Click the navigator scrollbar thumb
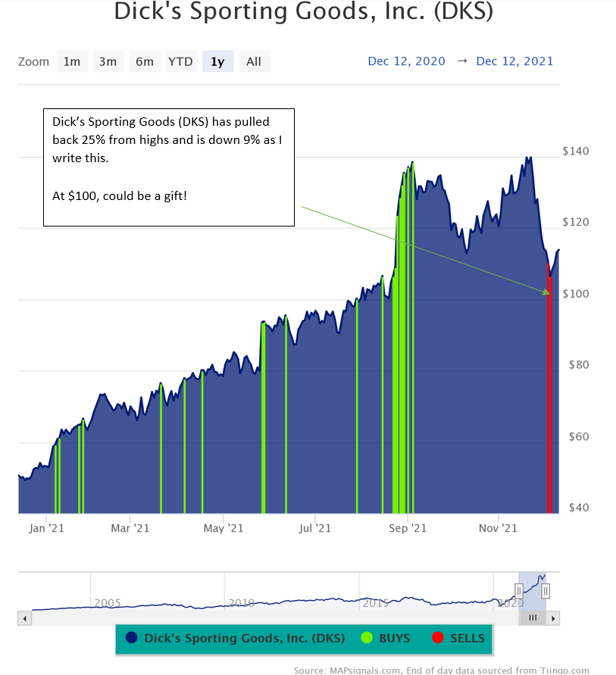This screenshot has width=616, height=675. click(533, 618)
